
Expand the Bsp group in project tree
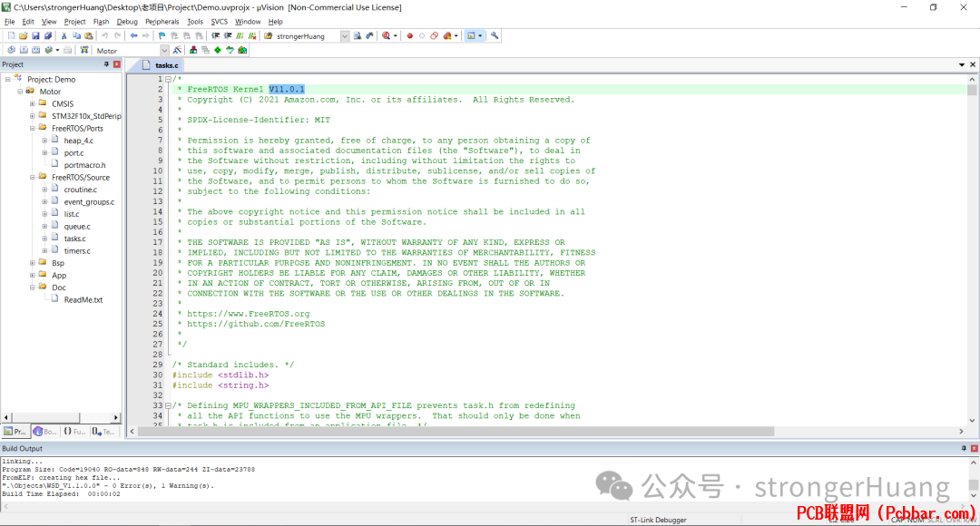33,263
